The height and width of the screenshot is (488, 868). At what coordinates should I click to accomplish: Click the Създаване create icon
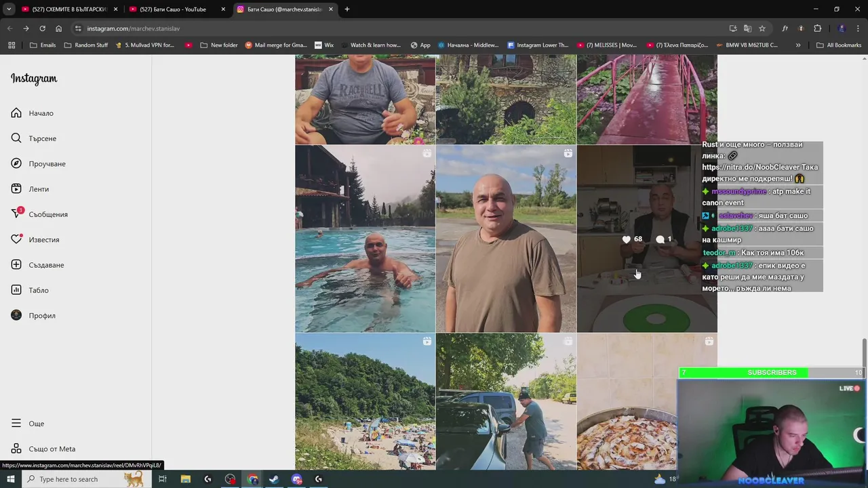click(16, 265)
